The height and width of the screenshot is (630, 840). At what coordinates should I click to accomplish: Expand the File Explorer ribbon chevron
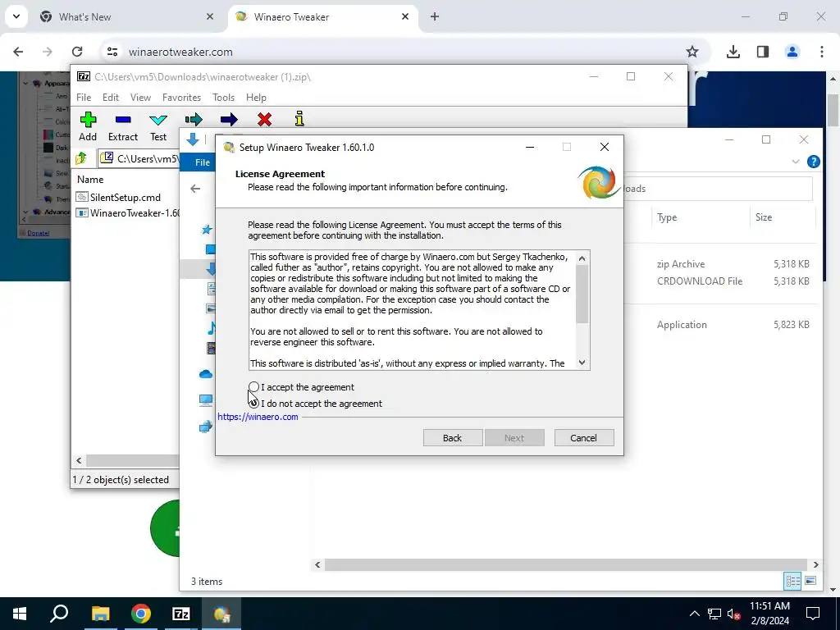tap(796, 162)
